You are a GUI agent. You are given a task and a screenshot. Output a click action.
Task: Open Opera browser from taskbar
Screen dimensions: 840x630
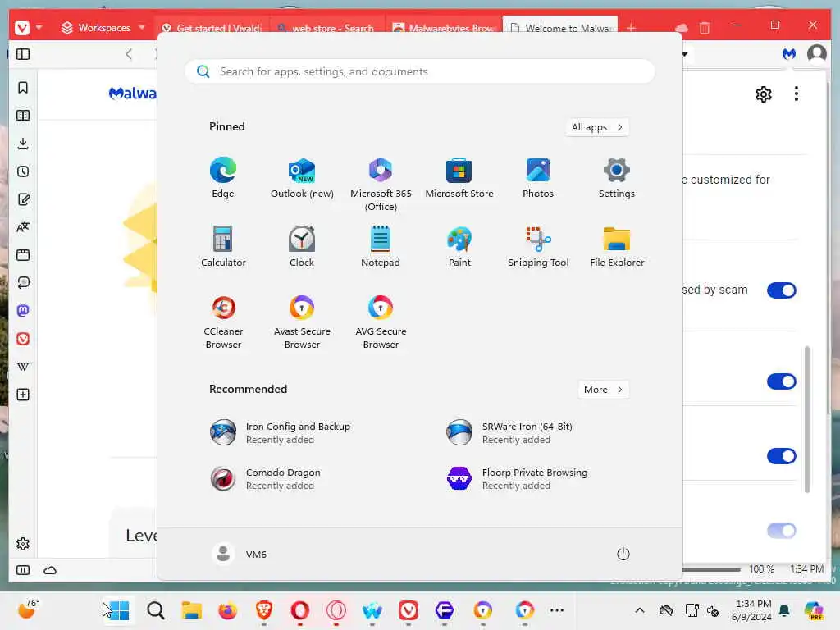coord(300,610)
